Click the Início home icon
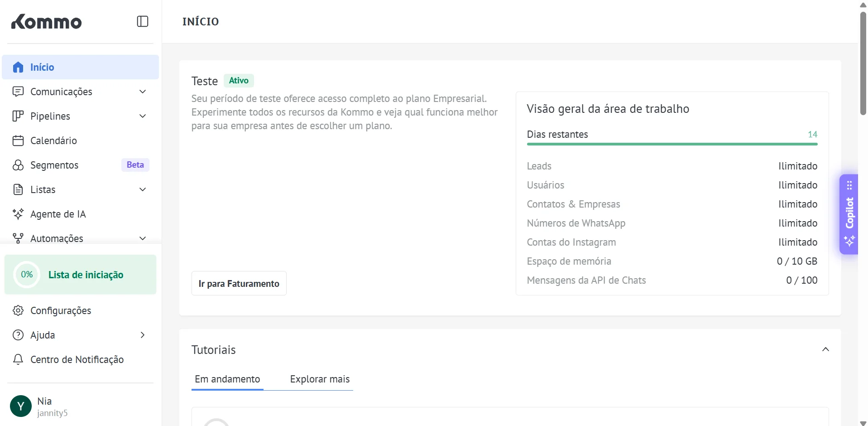The image size is (868, 426). click(x=18, y=67)
